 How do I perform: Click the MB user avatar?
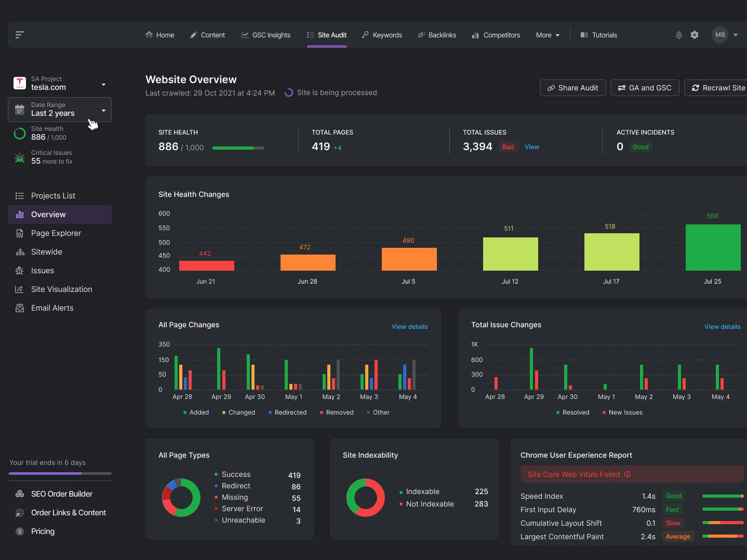tap(720, 35)
